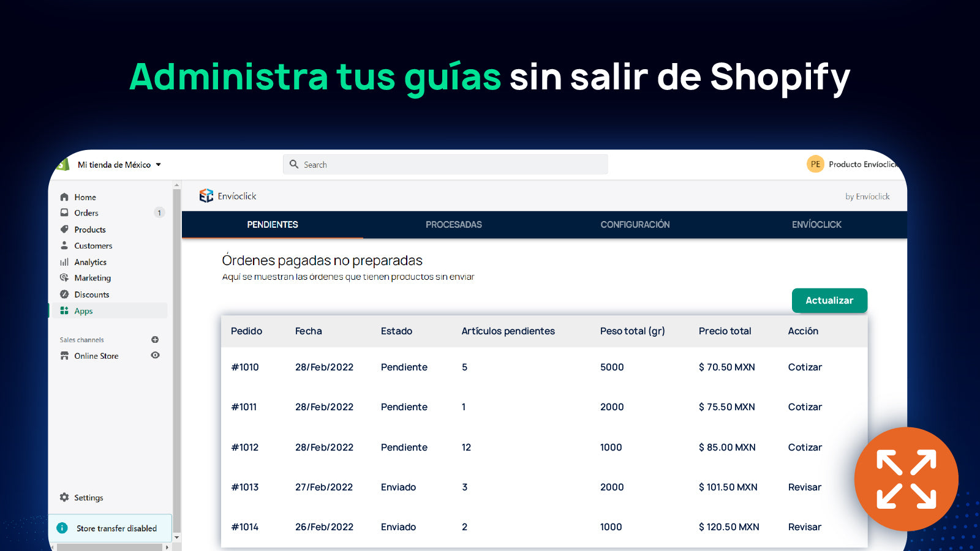Click Cotizar for order #1012

click(x=805, y=448)
